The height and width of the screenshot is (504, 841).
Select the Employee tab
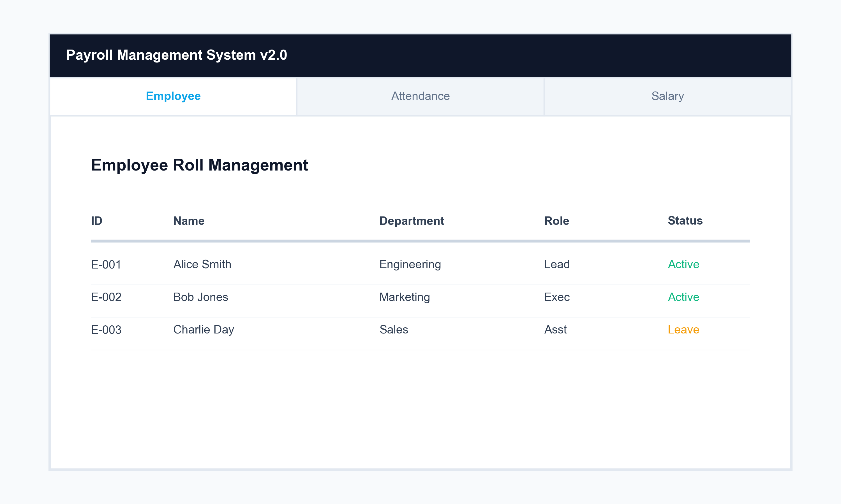pos(173,96)
